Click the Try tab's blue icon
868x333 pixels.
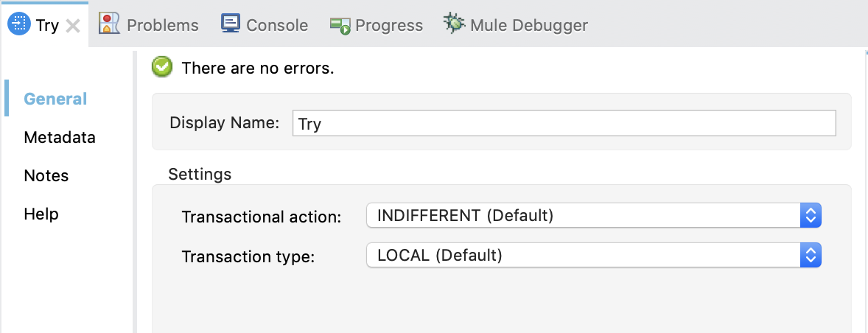pos(19,24)
